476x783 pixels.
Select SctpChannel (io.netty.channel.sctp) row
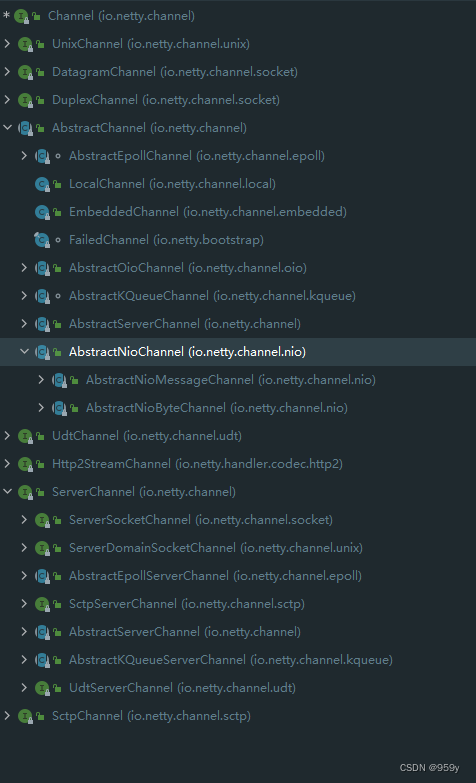pos(238,716)
